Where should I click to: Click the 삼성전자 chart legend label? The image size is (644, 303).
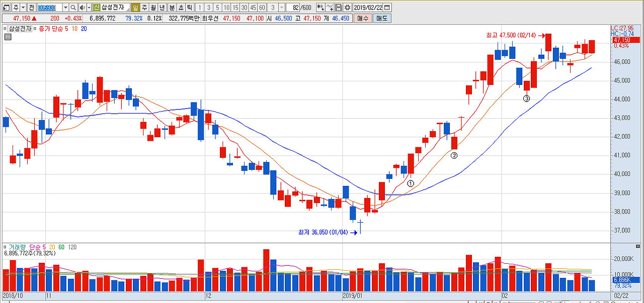tap(20, 29)
